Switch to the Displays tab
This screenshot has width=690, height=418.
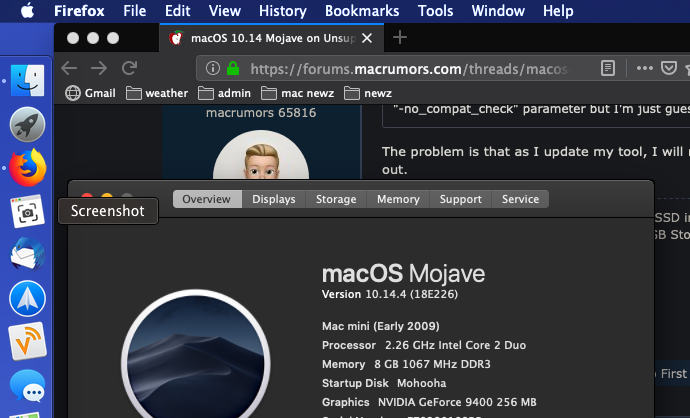pos(274,199)
